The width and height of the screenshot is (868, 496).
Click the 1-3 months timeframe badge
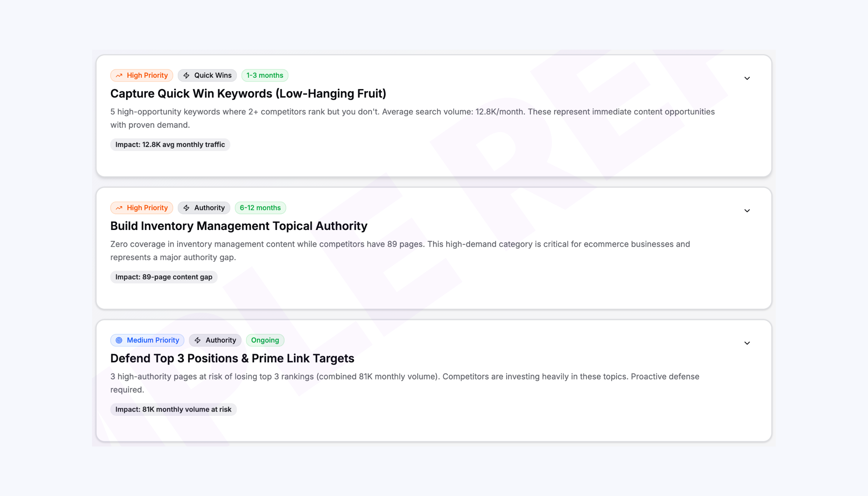[x=265, y=76]
